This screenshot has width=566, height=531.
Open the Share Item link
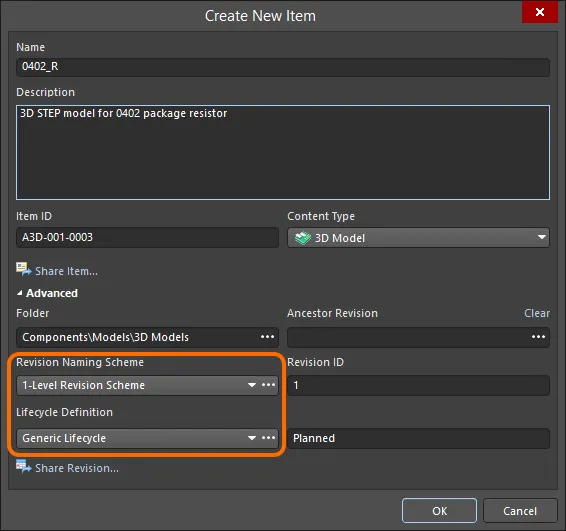pyautogui.click(x=66, y=271)
